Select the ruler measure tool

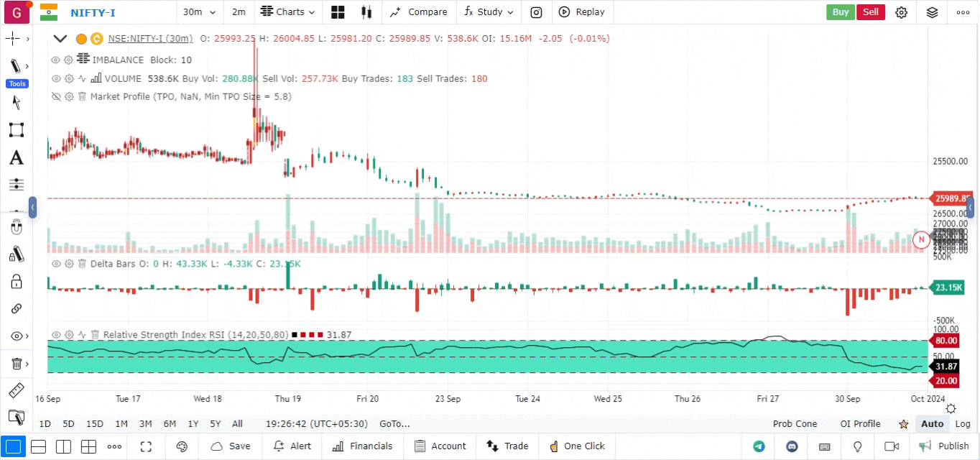pyautogui.click(x=16, y=390)
